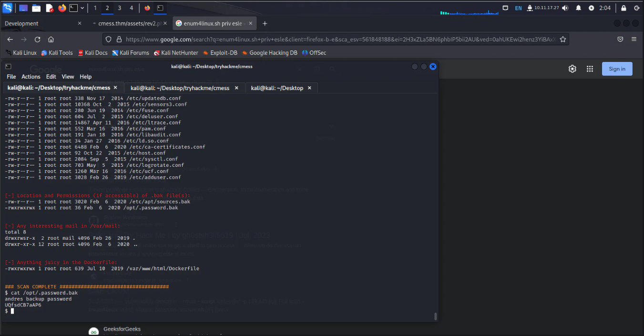Switch to workspace 3

point(119,8)
